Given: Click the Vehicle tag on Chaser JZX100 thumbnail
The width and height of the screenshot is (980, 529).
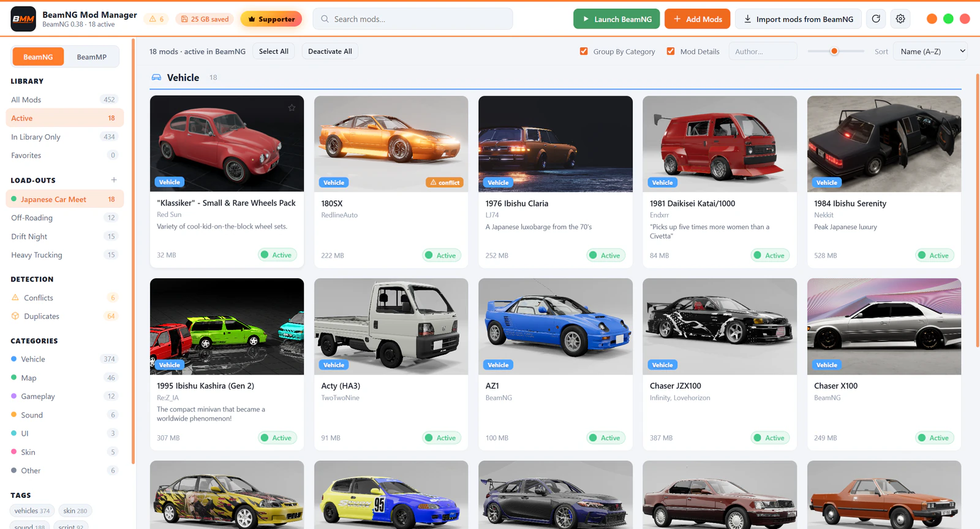Looking at the screenshot, I should tap(662, 365).
